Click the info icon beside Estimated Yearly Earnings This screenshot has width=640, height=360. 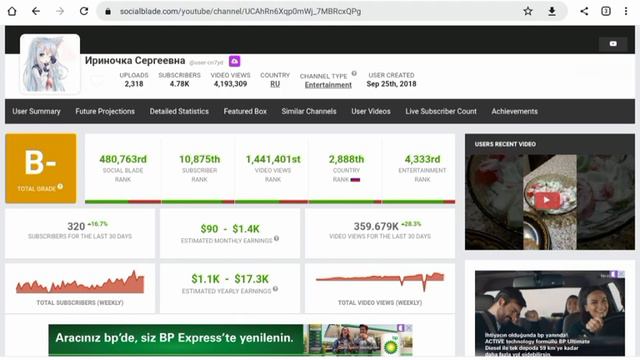(x=276, y=289)
